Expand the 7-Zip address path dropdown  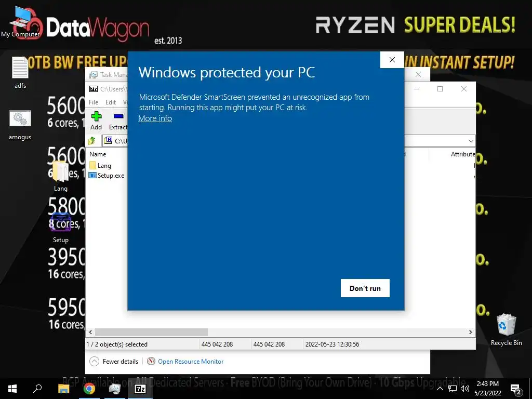coord(471,141)
